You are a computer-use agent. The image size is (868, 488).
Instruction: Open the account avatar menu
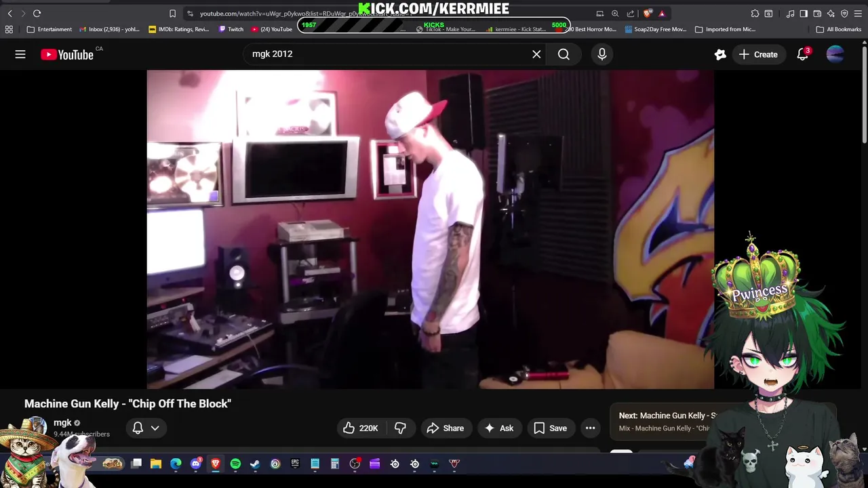point(835,54)
